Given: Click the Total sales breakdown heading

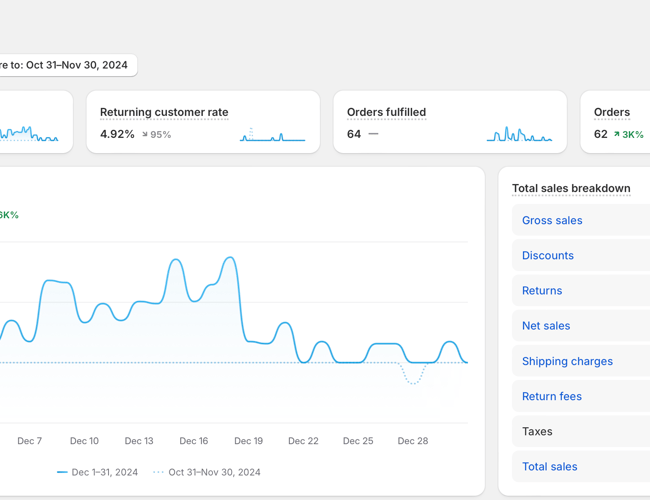Looking at the screenshot, I should click(570, 188).
